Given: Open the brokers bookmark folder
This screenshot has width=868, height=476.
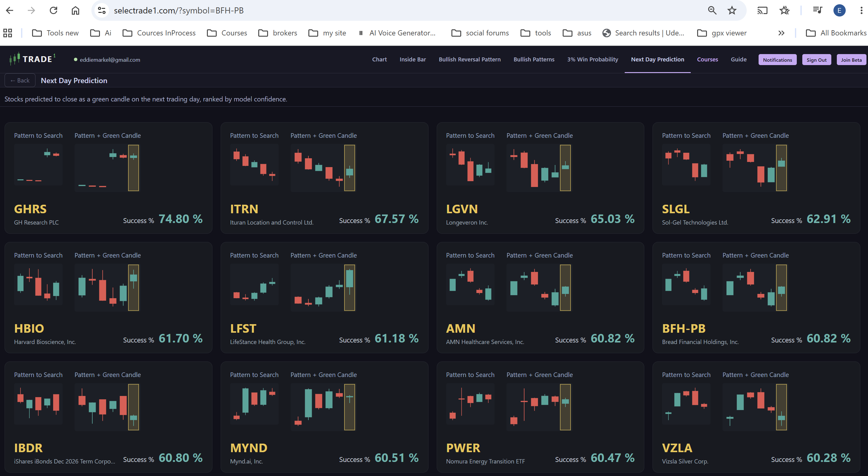Looking at the screenshot, I should (x=278, y=33).
